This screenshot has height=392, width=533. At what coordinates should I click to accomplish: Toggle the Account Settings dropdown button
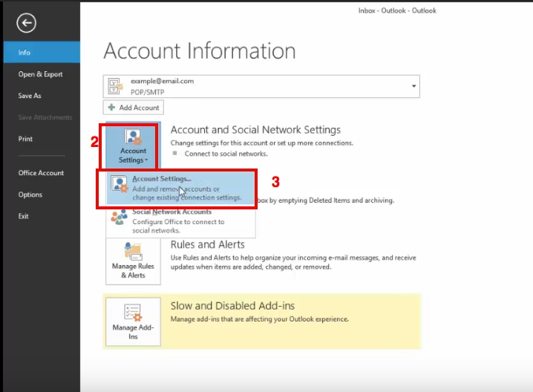(x=133, y=146)
